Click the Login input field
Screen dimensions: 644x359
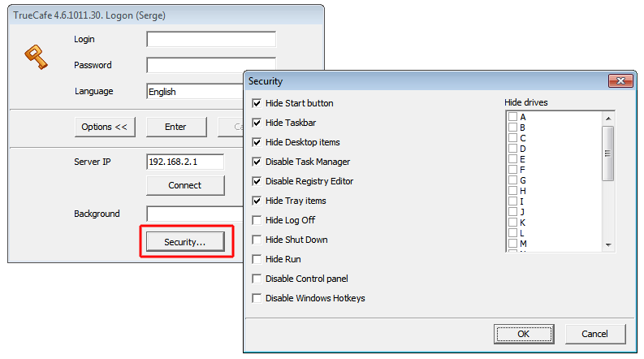click(210, 39)
